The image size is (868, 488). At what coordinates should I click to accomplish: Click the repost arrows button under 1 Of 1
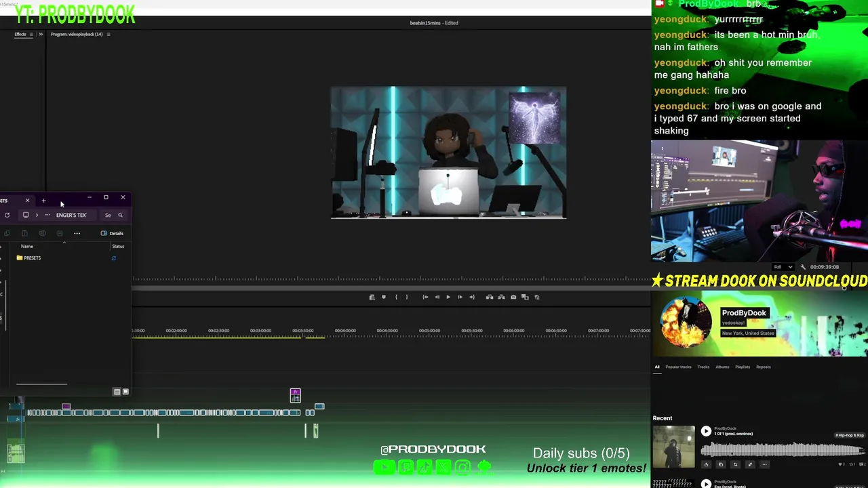[735, 464]
